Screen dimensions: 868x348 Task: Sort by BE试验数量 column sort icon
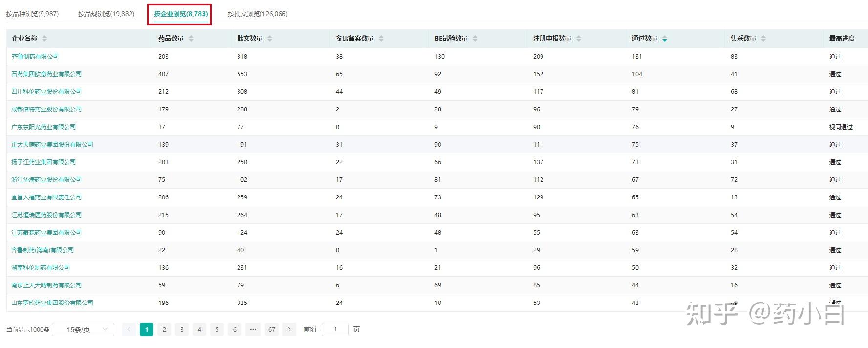tap(475, 39)
